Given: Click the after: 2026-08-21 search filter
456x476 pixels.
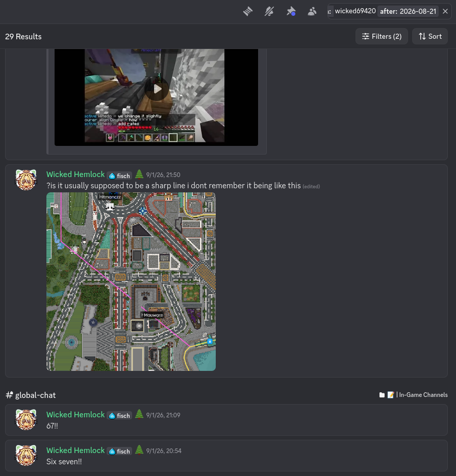Looking at the screenshot, I should [408, 11].
